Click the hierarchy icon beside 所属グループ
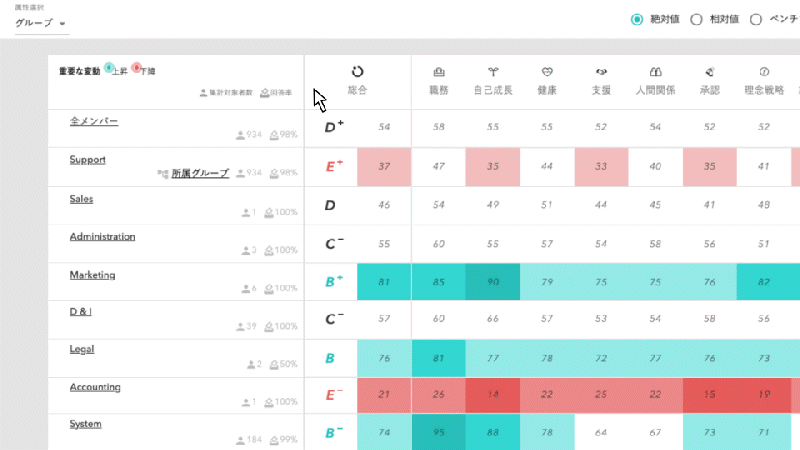 pos(163,173)
